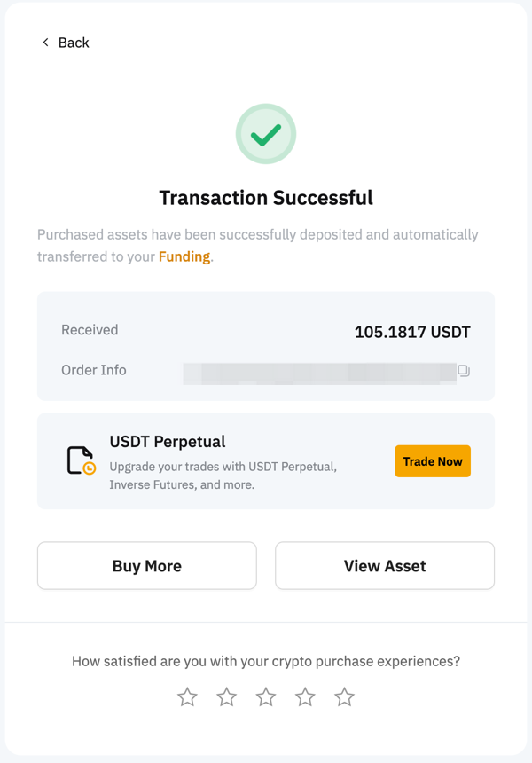Click the green success checkmark icon

266,134
